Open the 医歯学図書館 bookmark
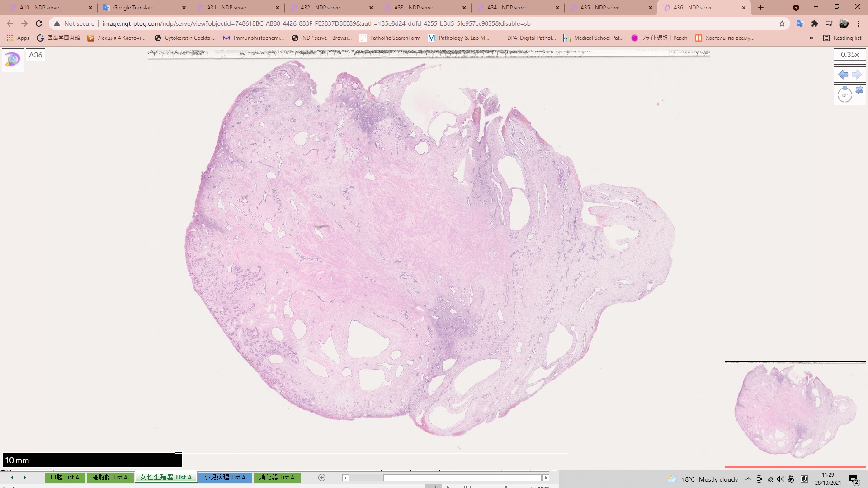The image size is (868, 488). (x=58, y=38)
